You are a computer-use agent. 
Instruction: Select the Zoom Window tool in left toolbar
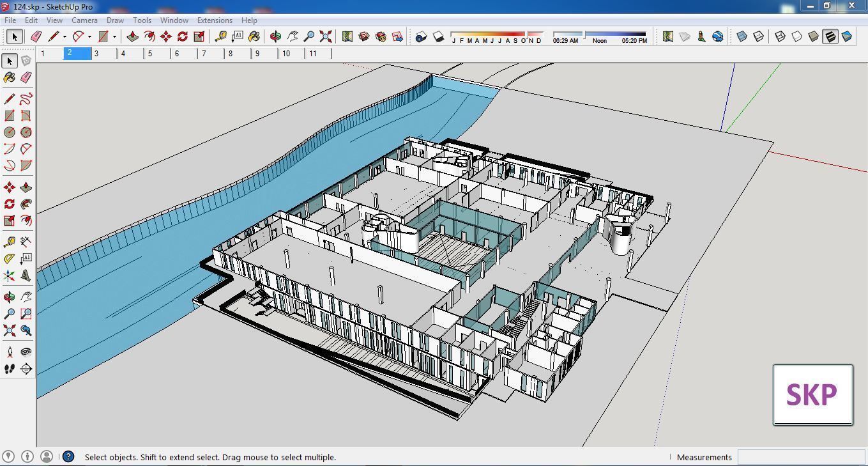[x=26, y=314]
